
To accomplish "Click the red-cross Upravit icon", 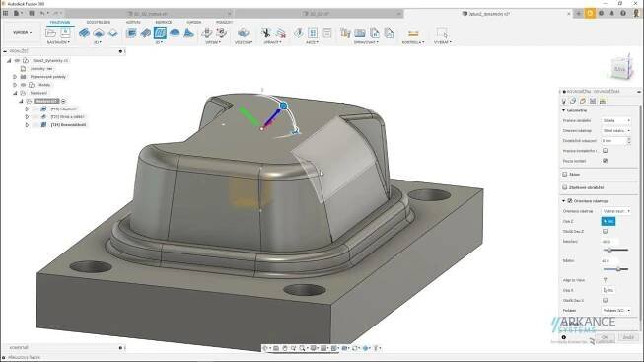I will point(280,33).
